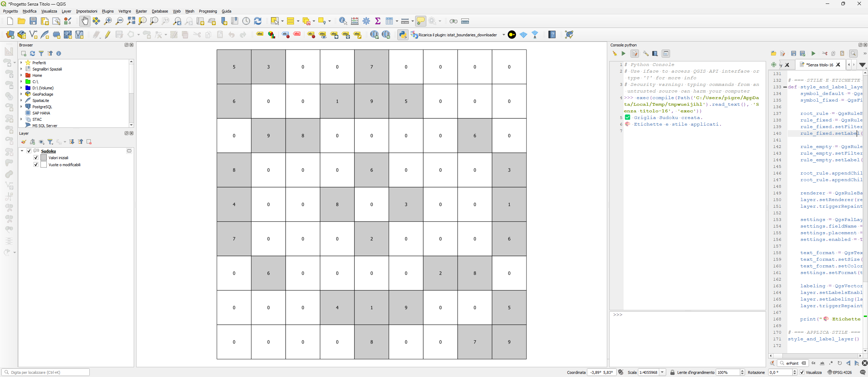The image size is (868, 377).
Task: Open the Field Calculator abacus icon
Action: pyautogui.click(x=355, y=21)
